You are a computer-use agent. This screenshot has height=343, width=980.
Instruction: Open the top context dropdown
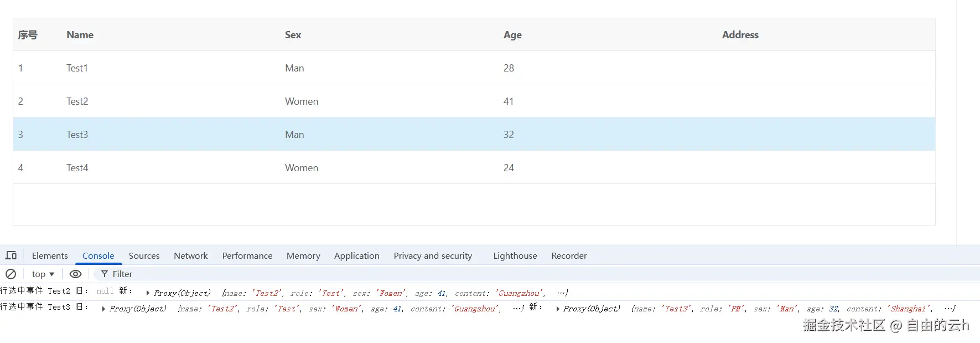tap(43, 274)
